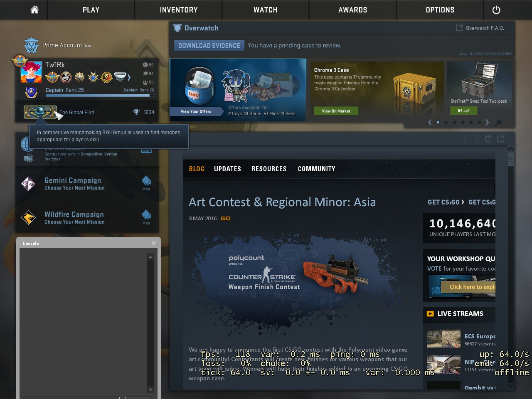Open the OPTIONS menu
Image resolution: width=532 pixels, height=399 pixels.
(440, 10)
